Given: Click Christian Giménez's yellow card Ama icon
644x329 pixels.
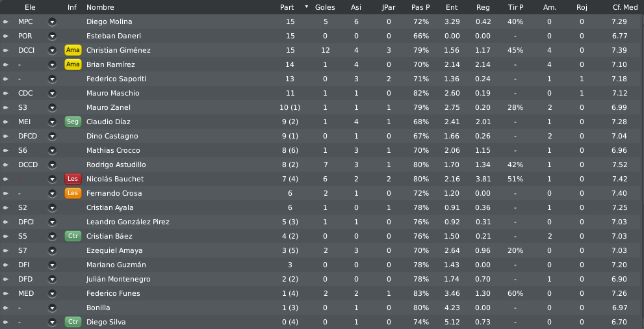Looking at the screenshot, I should click(x=73, y=50).
